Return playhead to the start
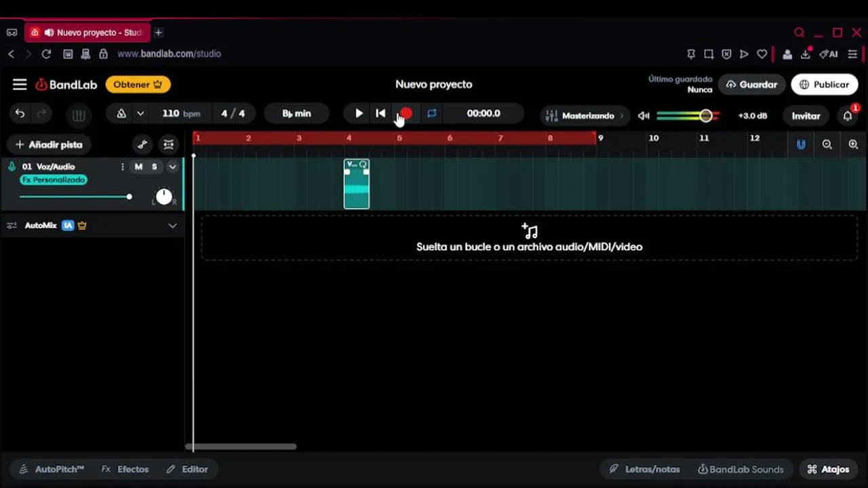 [380, 114]
